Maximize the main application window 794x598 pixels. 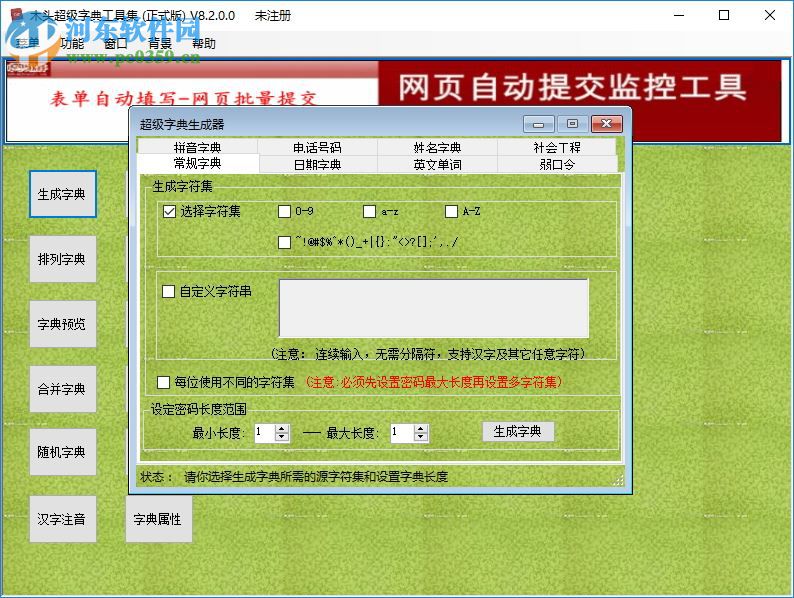click(724, 15)
